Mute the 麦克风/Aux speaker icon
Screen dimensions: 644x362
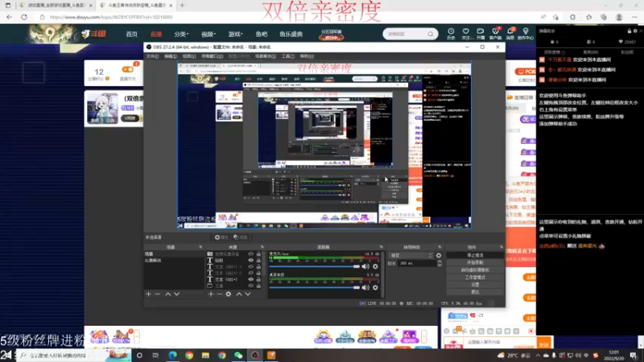tap(365, 266)
